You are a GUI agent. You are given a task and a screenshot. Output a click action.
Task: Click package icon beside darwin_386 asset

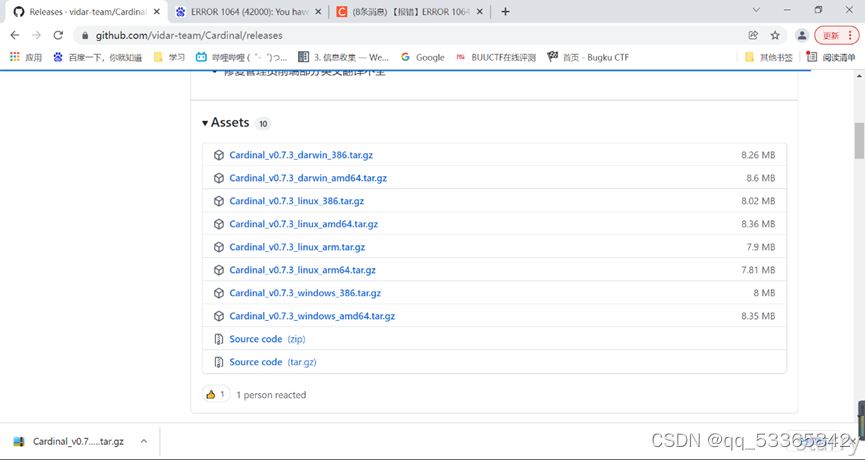click(x=219, y=155)
